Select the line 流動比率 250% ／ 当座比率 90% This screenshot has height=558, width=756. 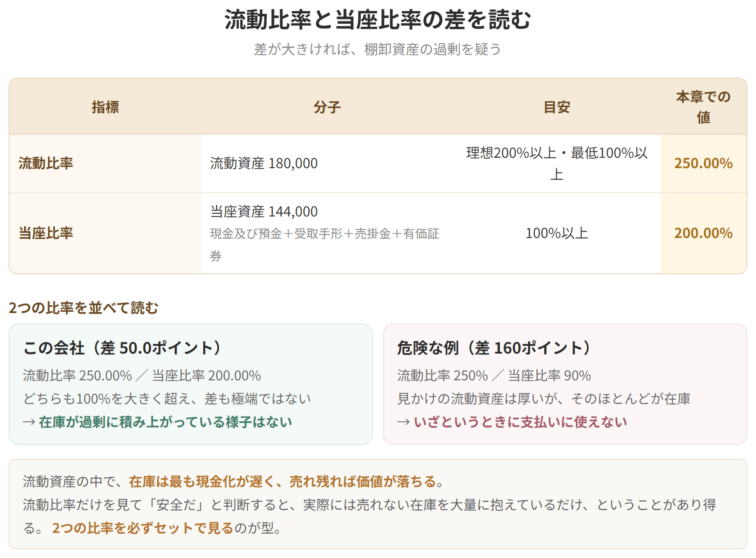pyautogui.click(x=494, y=376)
